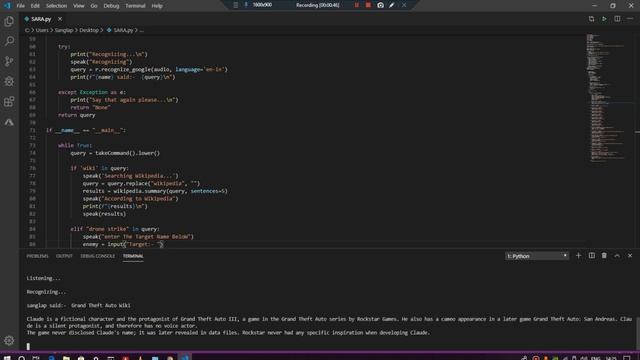Open the Debug view in activity bar
The image size is (640, 360).
click(x=9, y=81)
